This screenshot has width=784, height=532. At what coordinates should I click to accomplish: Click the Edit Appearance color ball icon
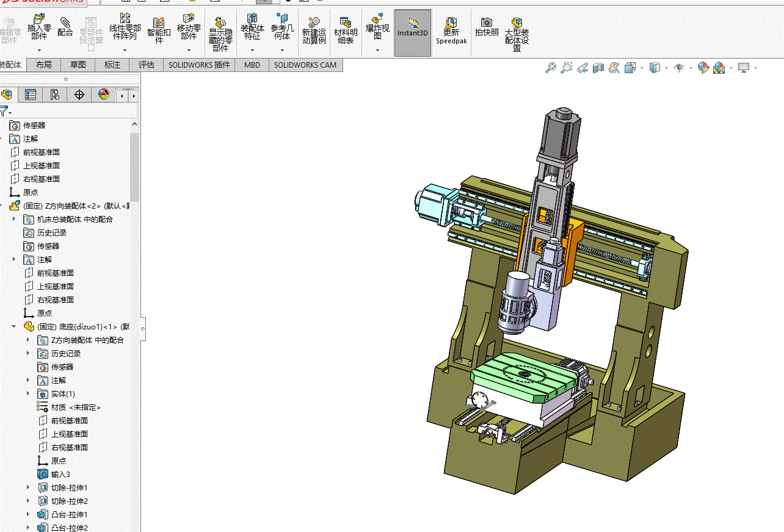pyautogui.click(x=703, y=68)
